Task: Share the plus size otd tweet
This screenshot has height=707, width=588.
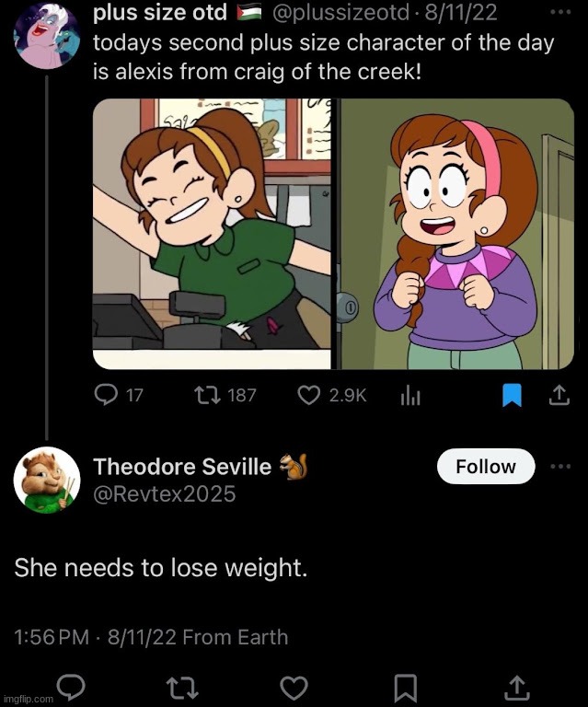Action: (559, 396)
